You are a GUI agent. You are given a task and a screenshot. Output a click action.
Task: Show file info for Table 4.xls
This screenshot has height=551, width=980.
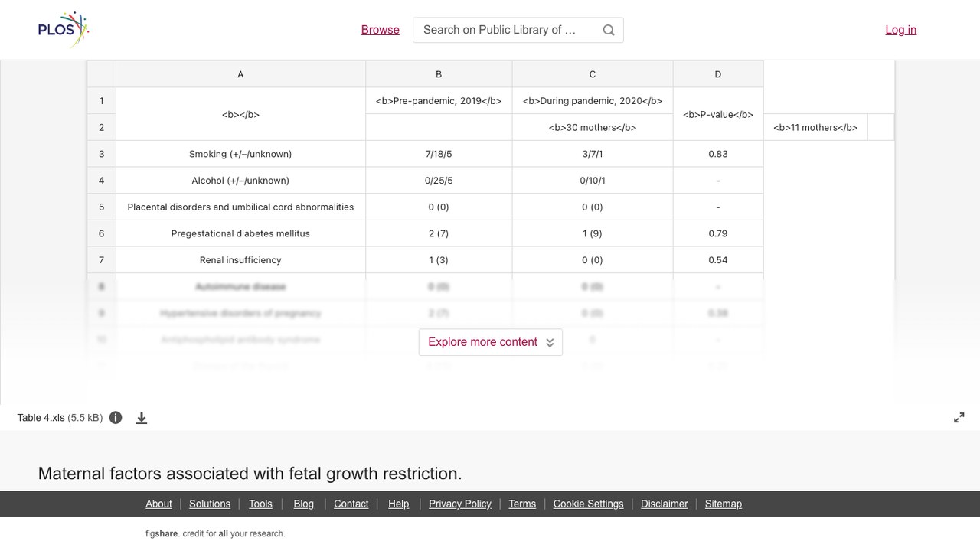pyautogui.click(x=116, y=418)
